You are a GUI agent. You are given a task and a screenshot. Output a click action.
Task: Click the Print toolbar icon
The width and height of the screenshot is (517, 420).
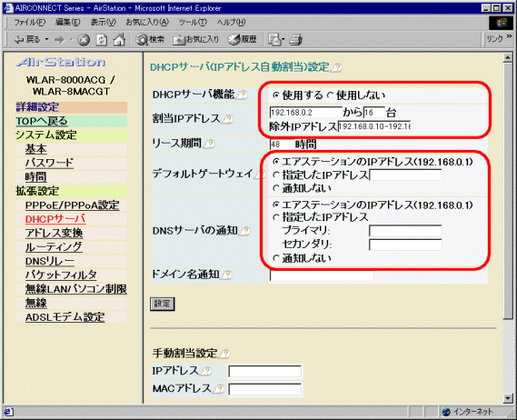click(295, 40)
